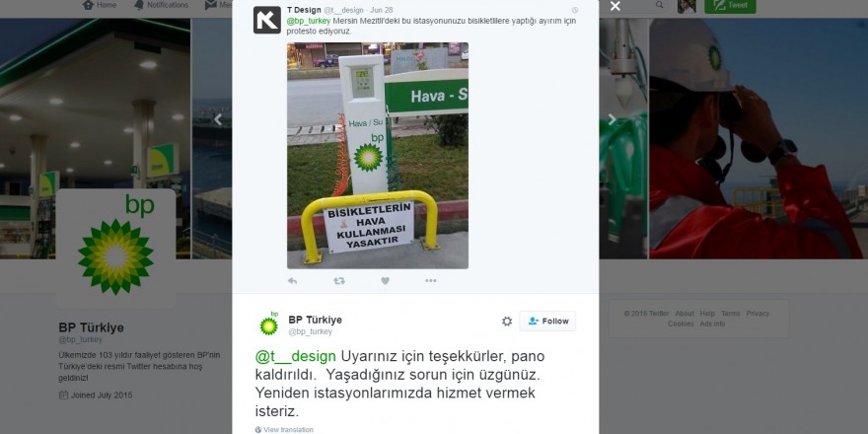This screenshot has width=868, height=434.
Task: Open the more options ellipsis under the tweet
Action: (431, 281)
